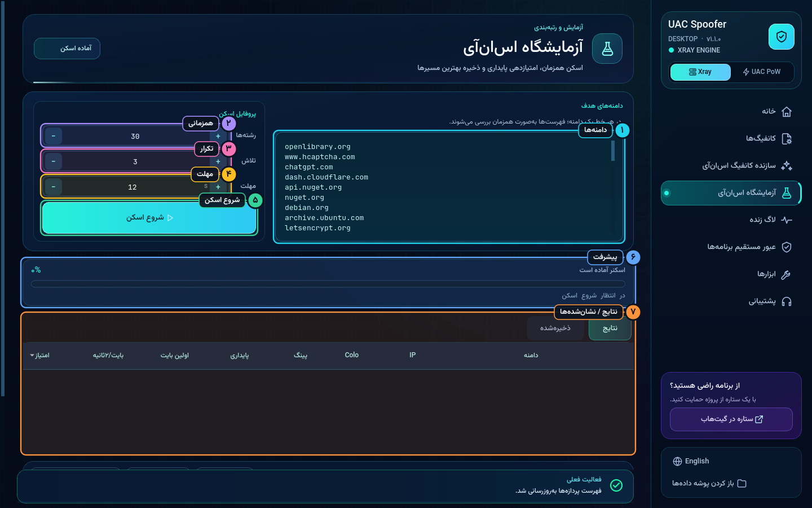Decrease the threads value of 30
Screen dimensions: 812x508
(54, 136)
